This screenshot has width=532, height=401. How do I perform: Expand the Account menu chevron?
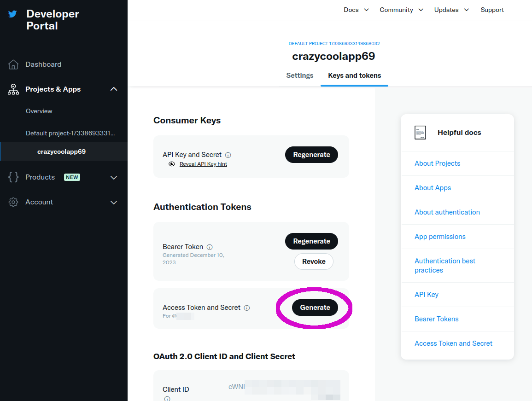tap(114, 202)
